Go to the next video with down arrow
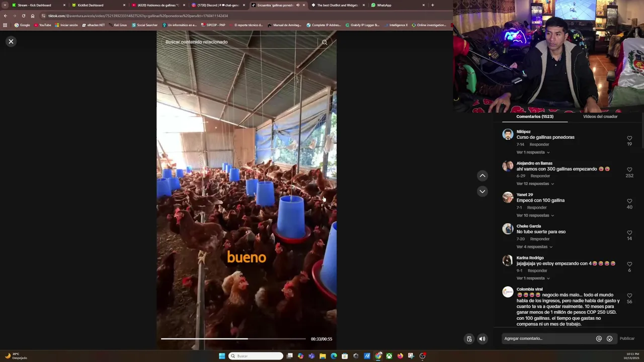Image resolution: width=644 pixels, height=362 pixels. pos(482,191)
